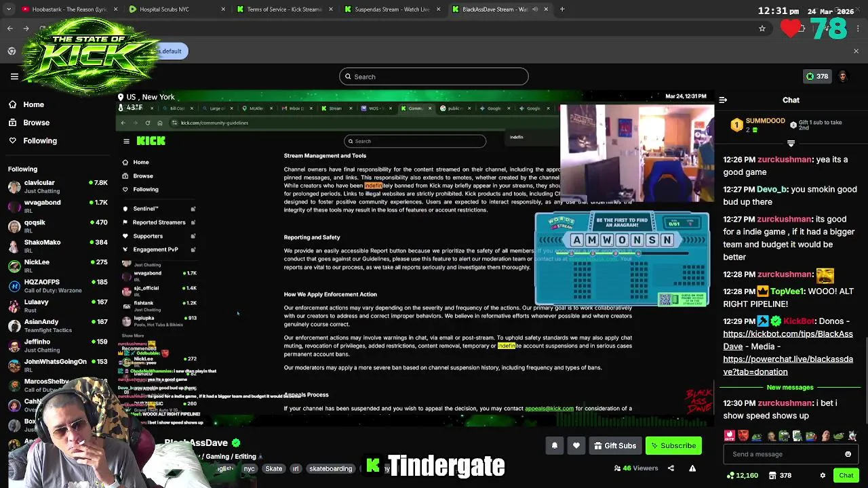
Task: Open the clavicular channel in Following list
Action: coord(58,186)
